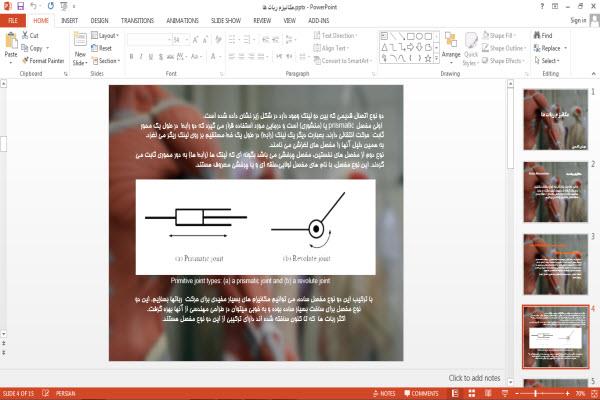The height and width of the screenshot is (400, 600).
Task: Switch to Reading view
Action: 488,393
